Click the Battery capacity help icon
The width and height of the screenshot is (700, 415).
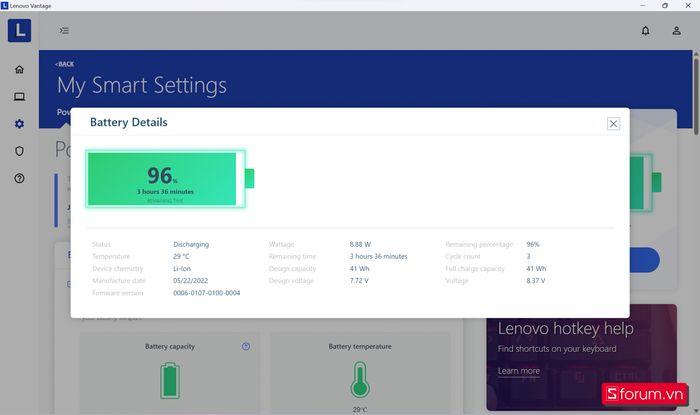[x=246, y=346]
